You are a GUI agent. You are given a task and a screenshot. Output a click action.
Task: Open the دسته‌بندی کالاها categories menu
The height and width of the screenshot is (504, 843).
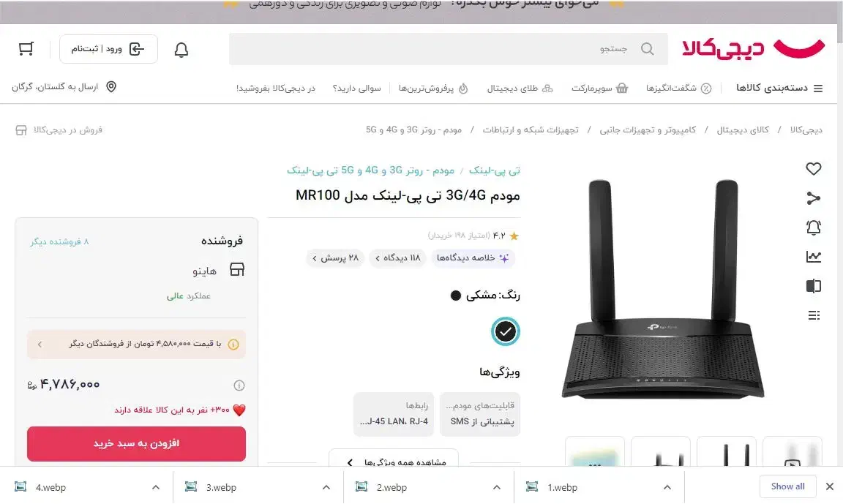[779, 88]
